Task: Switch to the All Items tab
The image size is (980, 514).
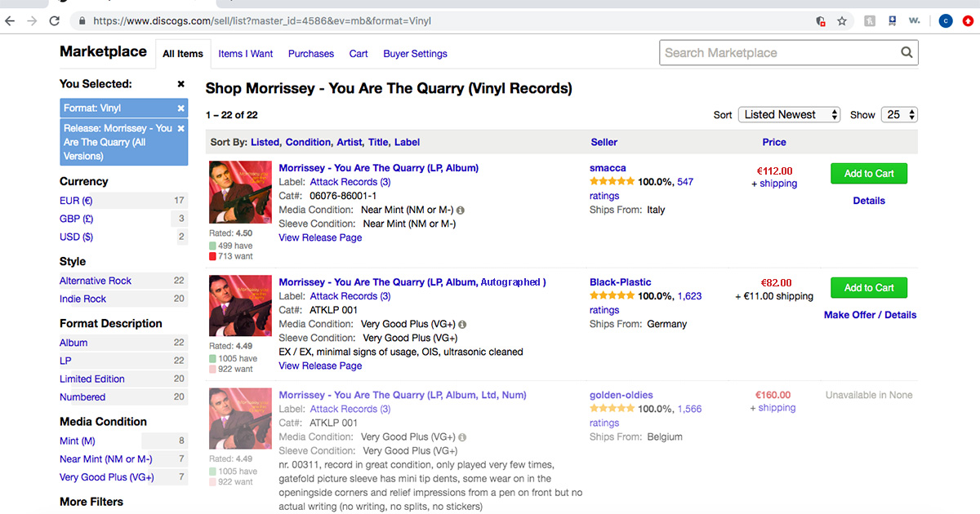Action: point(183,54)
